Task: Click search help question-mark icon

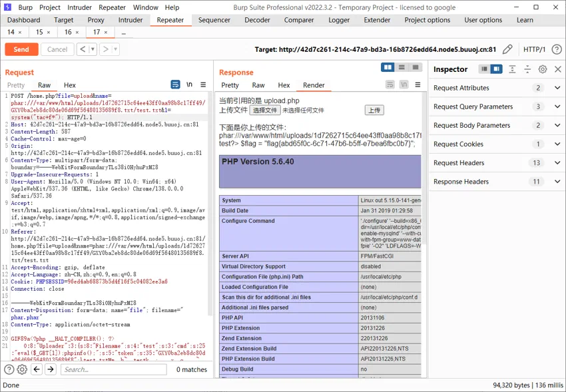Action: [x=9, y=369]
